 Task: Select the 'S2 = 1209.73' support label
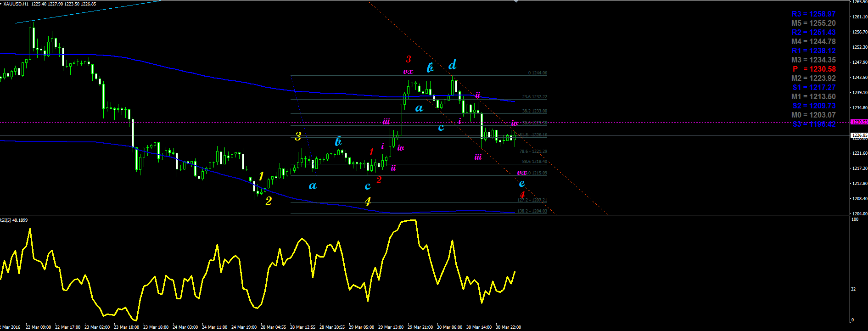pyautogui.click(x=814, y=106)
